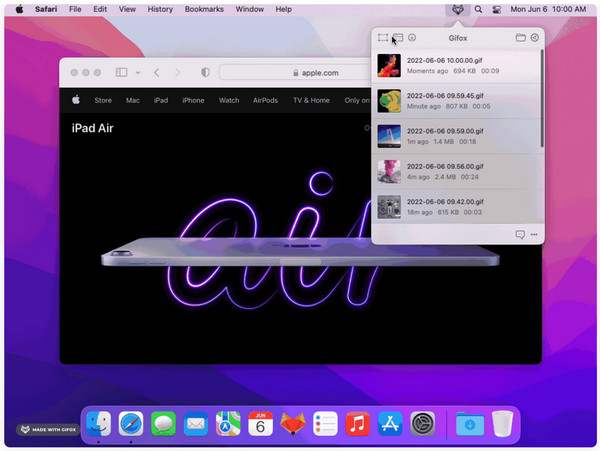Screen dimensions: 600x451
Task: Click the Apple logo on the website navigation
Action: click(76, 100)
